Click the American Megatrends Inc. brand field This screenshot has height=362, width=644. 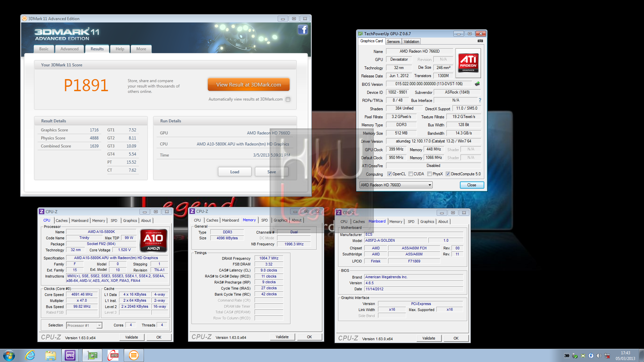point(414,277)
